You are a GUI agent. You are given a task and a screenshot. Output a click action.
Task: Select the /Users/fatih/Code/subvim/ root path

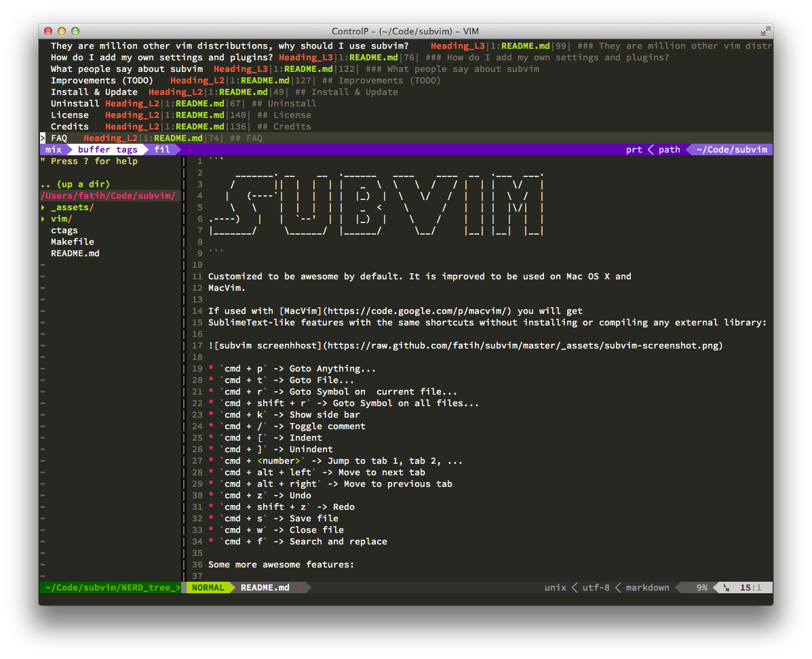click(109, 196)
